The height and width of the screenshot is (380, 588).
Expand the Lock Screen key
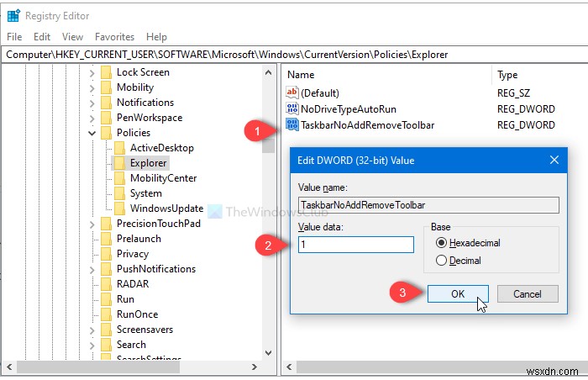click(x=92, y=73)
